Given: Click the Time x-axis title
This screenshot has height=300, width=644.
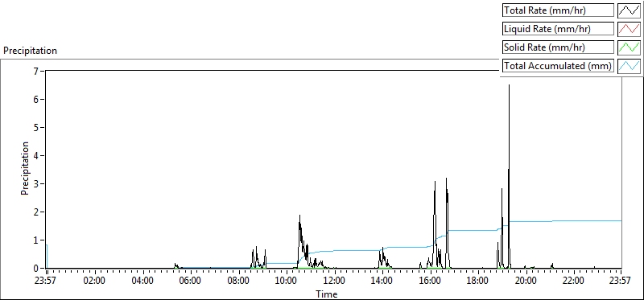Looking at the screenshot, I should tap(326, 294).
